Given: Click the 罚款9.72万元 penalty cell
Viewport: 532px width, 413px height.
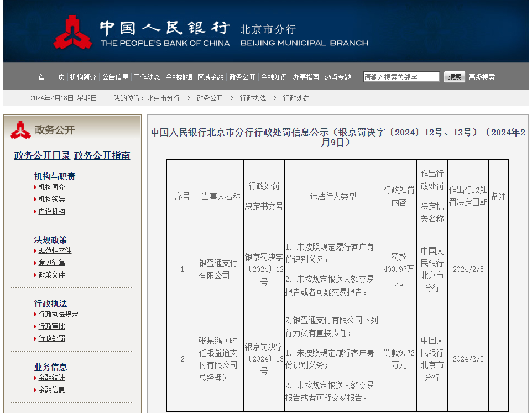Looking at the screenshot, I should [x=399, y=359].
